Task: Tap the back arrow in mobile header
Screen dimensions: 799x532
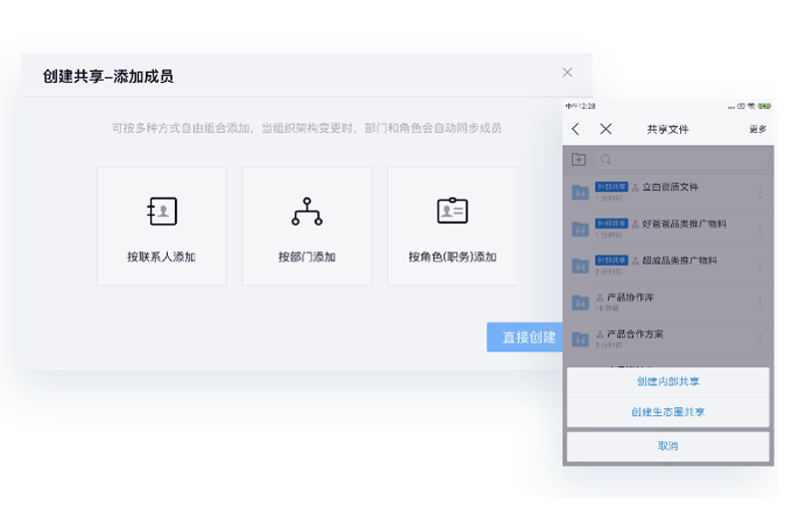Action: point(576,130)
